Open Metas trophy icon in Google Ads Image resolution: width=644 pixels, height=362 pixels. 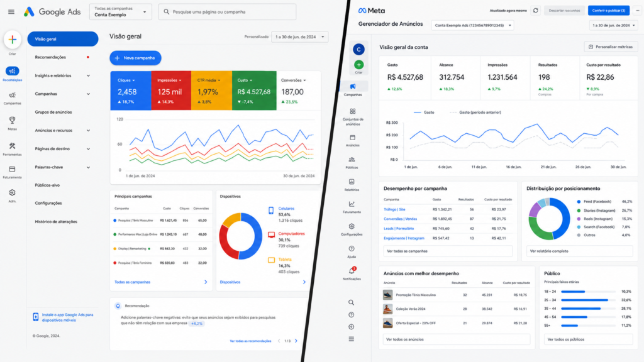(x=13, y=120)
